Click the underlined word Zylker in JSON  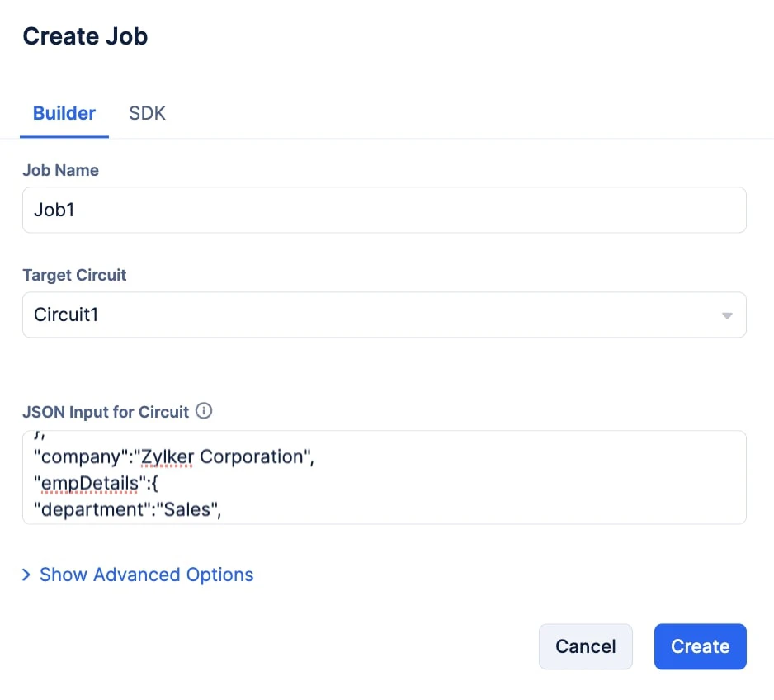168,457
